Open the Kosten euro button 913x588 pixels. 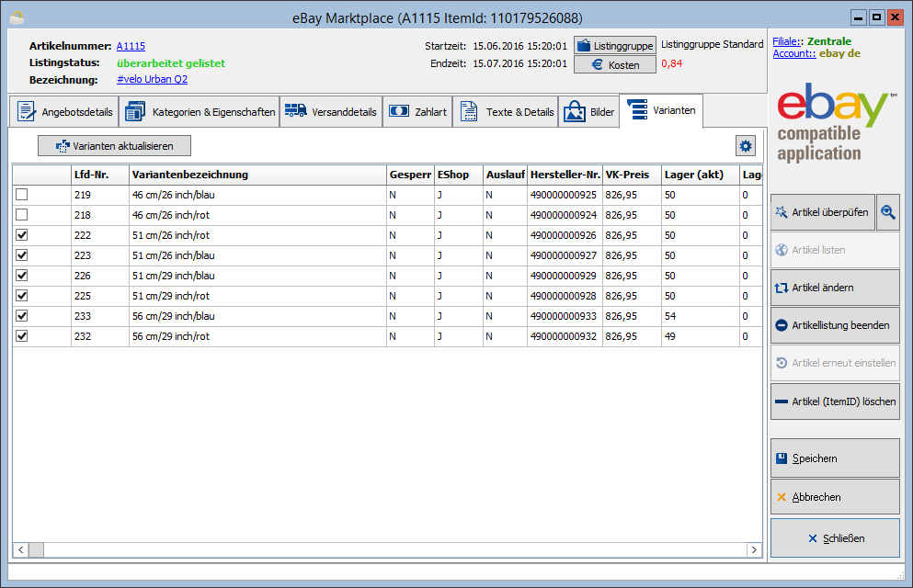coord(615,64)
